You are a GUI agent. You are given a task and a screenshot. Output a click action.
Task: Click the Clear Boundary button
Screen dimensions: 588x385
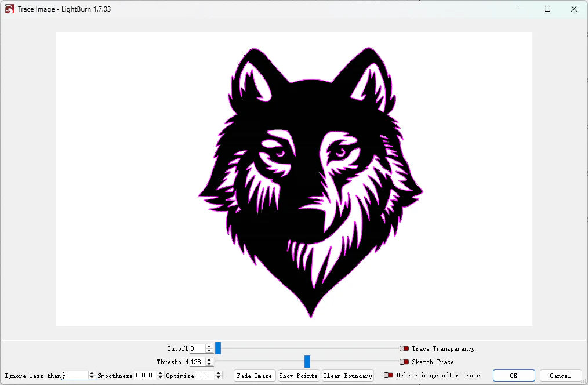pyautogui.click(x=347, y=376)
